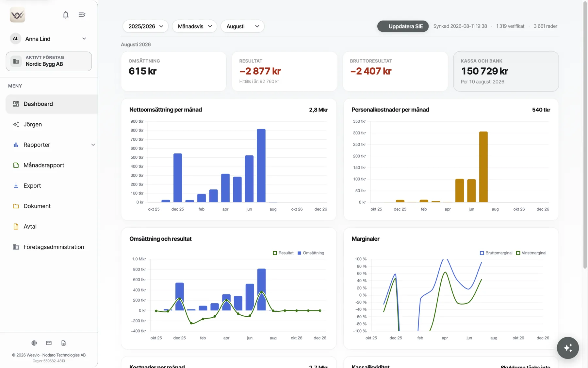The width and height of the screenshot is (588, 368).
Task: Click the globe icon in footer
Action: [x=34, y=343]
